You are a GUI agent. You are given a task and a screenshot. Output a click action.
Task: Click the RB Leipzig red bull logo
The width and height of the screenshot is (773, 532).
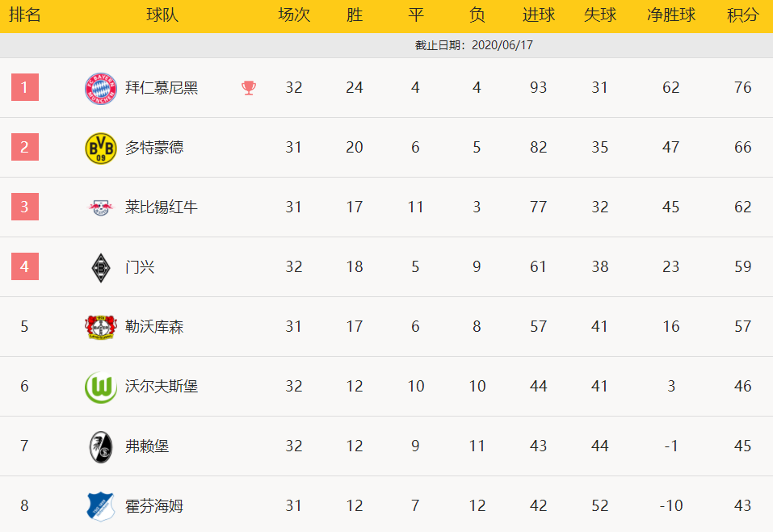coord(101,207)
